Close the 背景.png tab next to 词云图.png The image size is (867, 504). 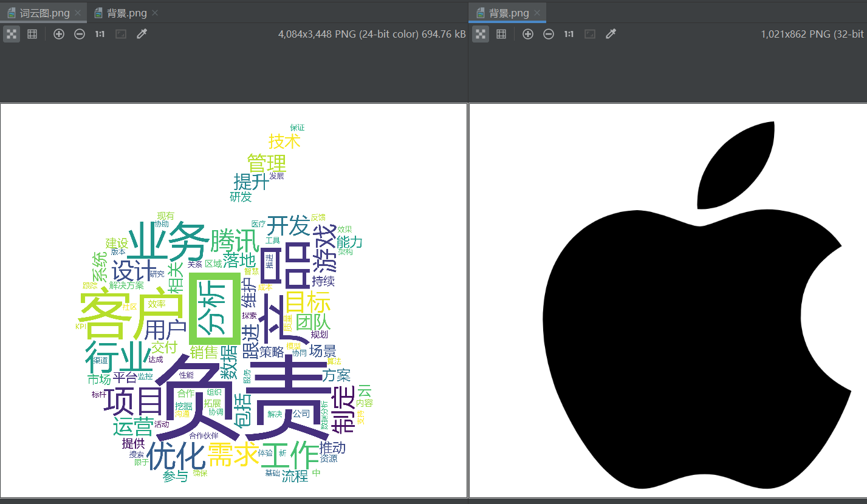pyautogui.click(x=156, y=13)
